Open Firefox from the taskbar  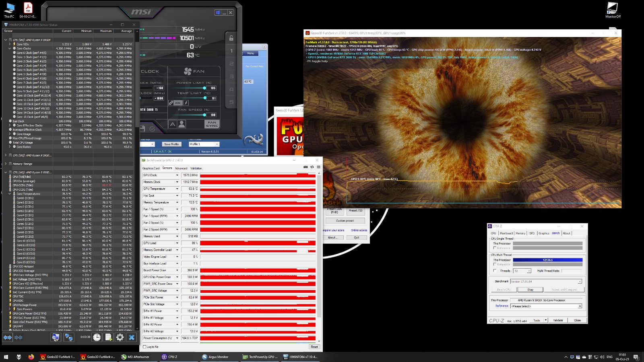coord(31,357)
